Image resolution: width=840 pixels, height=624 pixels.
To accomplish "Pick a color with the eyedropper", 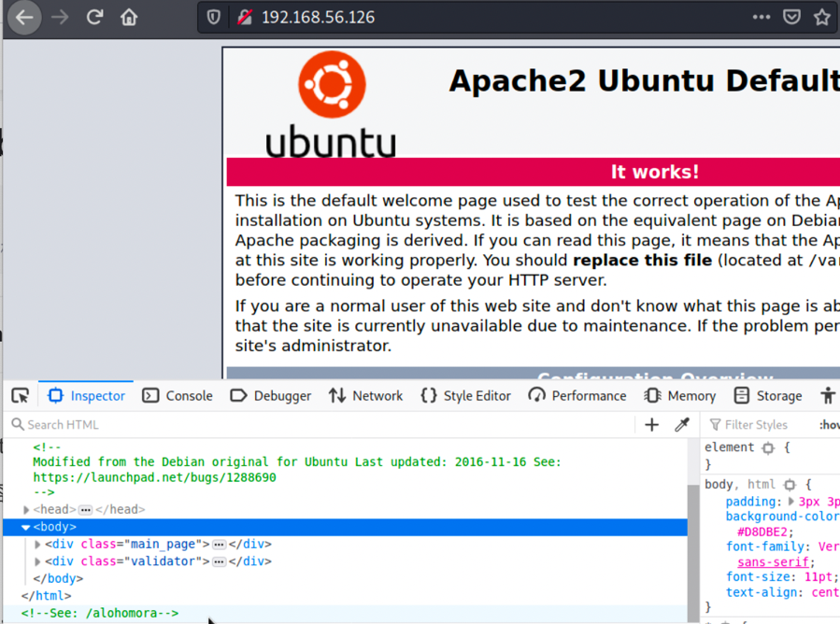I will click(681, 425).
